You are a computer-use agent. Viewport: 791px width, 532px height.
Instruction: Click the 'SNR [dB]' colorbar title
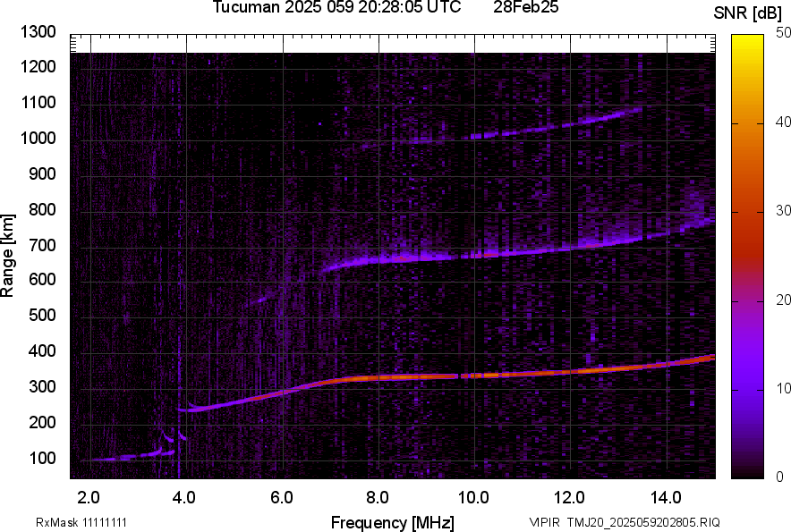pos(747,13)
